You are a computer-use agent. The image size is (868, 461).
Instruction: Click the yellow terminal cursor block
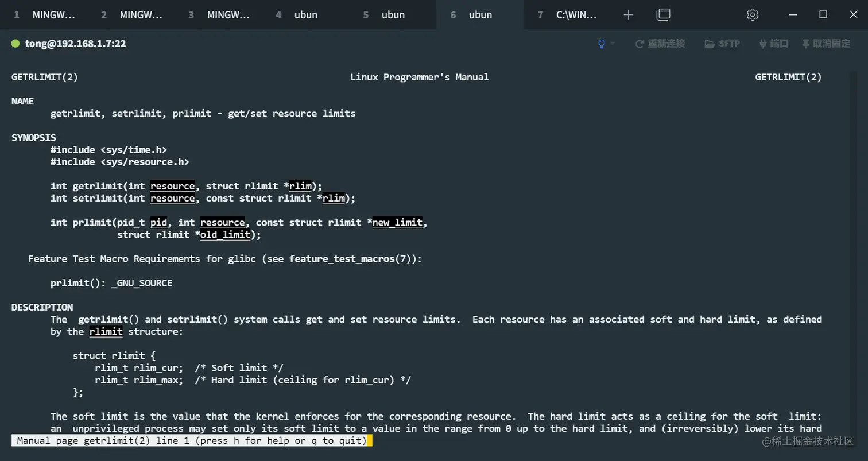(x=370, y=440)
